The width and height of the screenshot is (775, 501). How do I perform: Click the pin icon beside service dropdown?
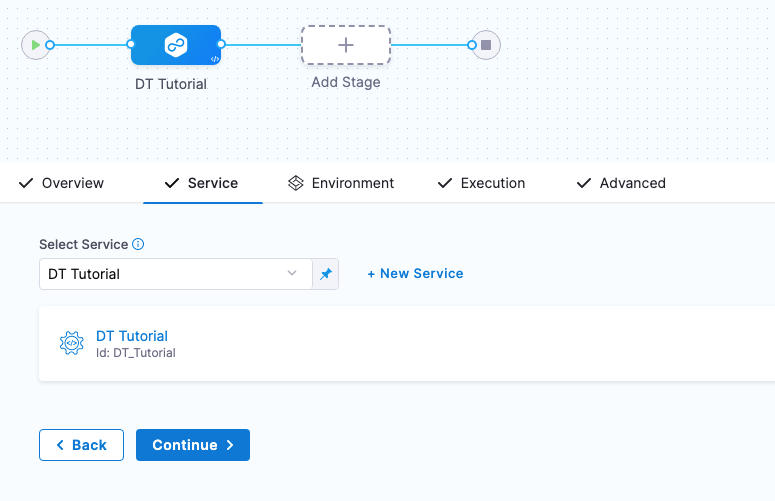[x=325, y=274]
